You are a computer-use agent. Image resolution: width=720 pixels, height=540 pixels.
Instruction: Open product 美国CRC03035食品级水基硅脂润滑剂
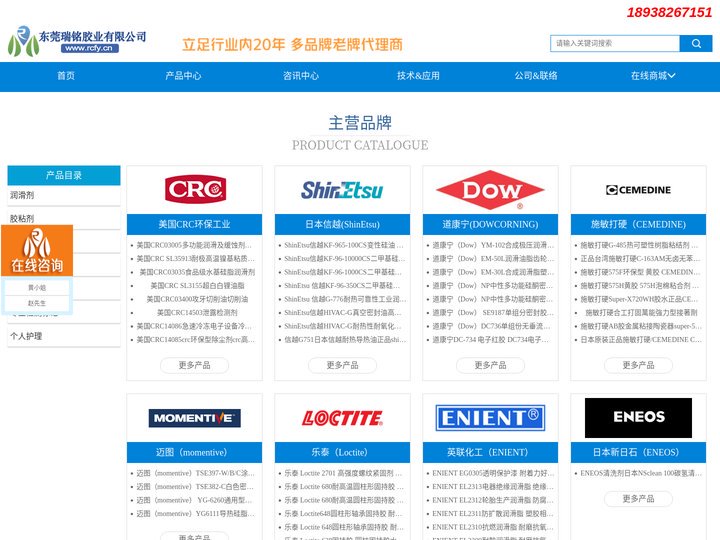(x=197, y=272)
